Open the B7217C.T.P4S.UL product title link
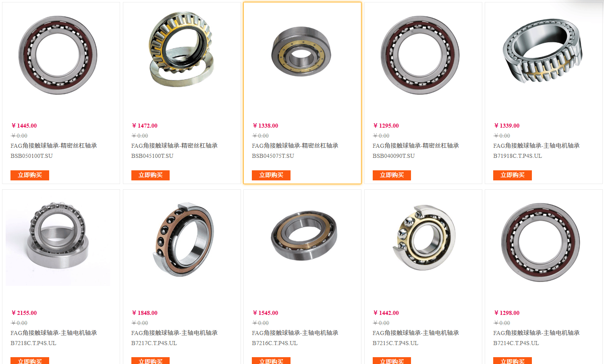This screenshot has height=364, width=604. pyautogui.click(x=174, y=338)
